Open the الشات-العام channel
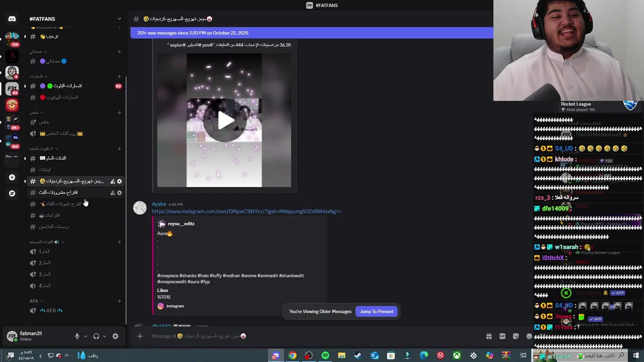644x362 pixels. coord(75,158)
